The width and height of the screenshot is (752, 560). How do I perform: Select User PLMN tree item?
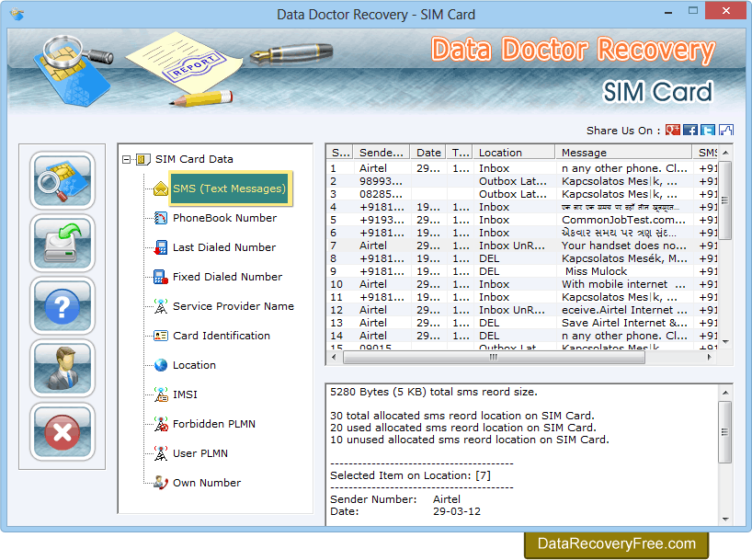pos(200,453)
